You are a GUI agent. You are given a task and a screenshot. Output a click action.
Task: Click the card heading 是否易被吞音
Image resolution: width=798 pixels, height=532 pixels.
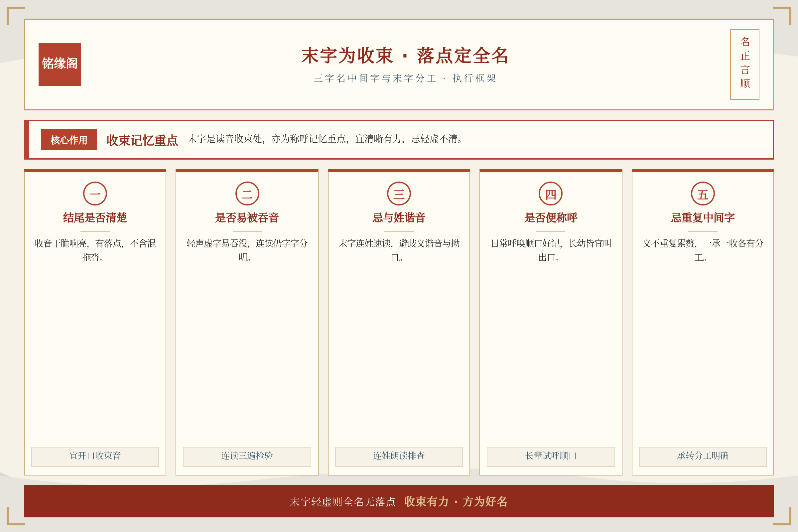point(247,218)
